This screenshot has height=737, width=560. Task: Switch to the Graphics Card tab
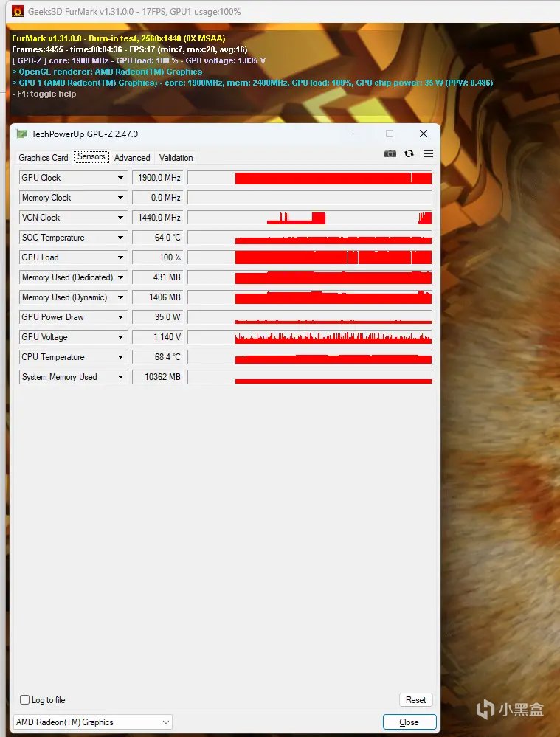44,158
